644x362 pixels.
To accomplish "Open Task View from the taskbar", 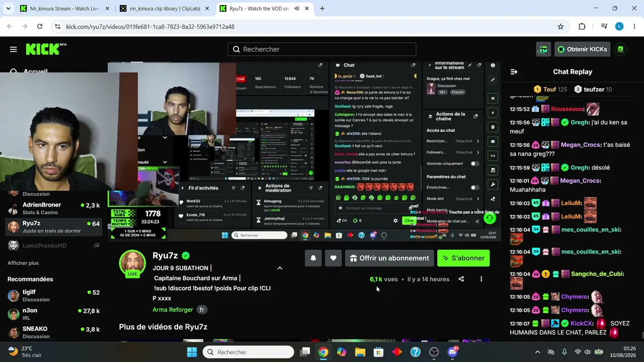I will click(x=305, y=352).
